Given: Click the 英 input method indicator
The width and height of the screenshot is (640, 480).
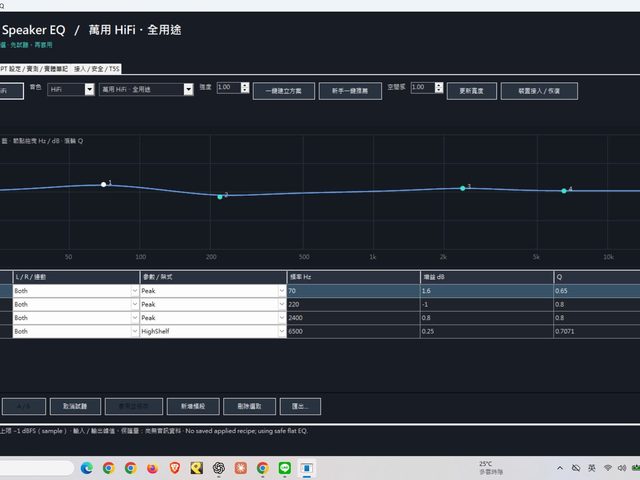Looking at the screenshot, I should tap(591, 468).
